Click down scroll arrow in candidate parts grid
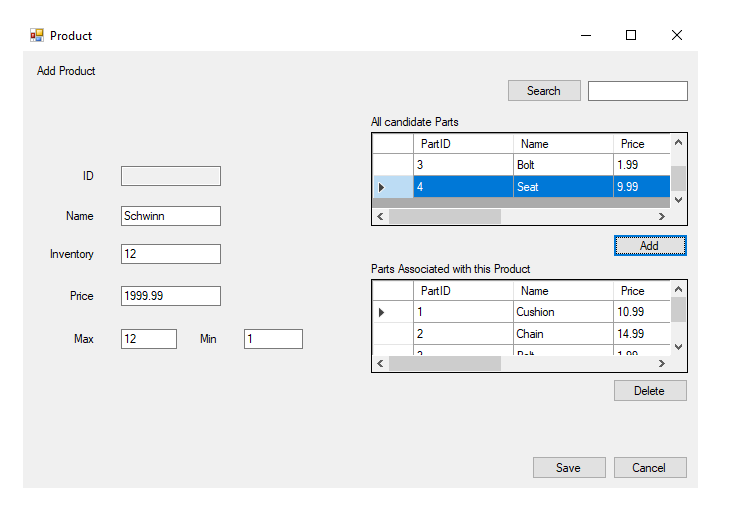The width and height of the screenshot is (731, 521). tap(678, 200)
